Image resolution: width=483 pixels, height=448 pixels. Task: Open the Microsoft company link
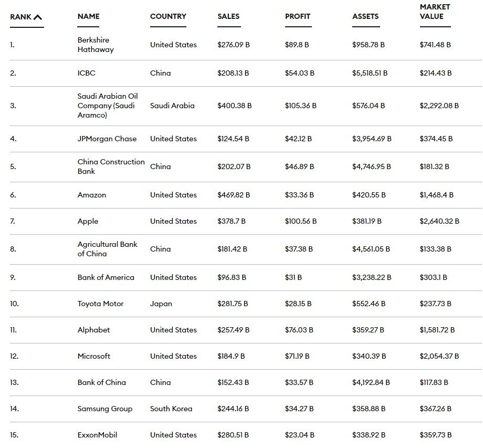point(94,356)
